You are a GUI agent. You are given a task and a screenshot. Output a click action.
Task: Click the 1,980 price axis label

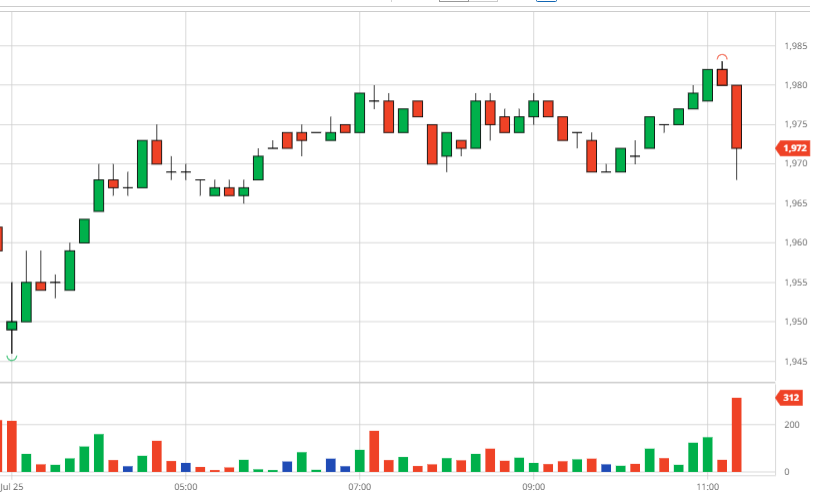click(x=796, y=85)
